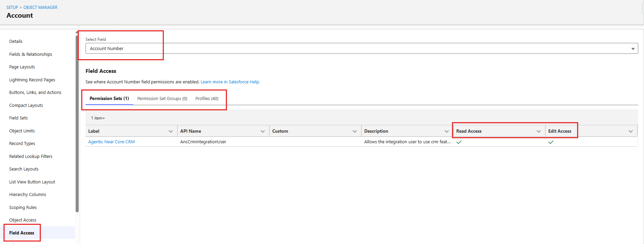
Task: Open the Label column chevron menu
Action: tap(171, 131)
